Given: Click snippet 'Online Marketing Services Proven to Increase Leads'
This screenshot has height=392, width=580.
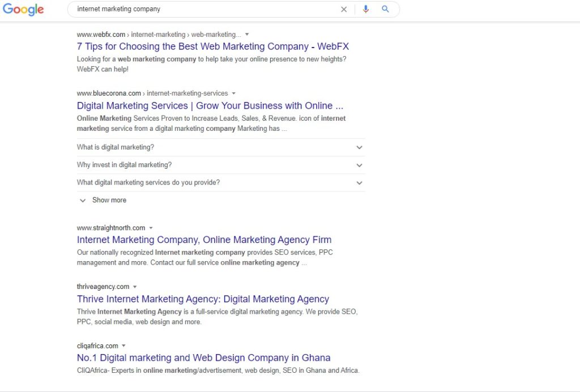Looking at the screenshot, I should pyautogui.click(x=159, y=118).
